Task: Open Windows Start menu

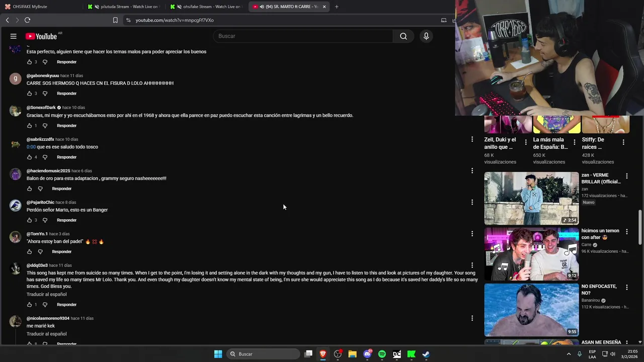Action: (x=218, y=354)
